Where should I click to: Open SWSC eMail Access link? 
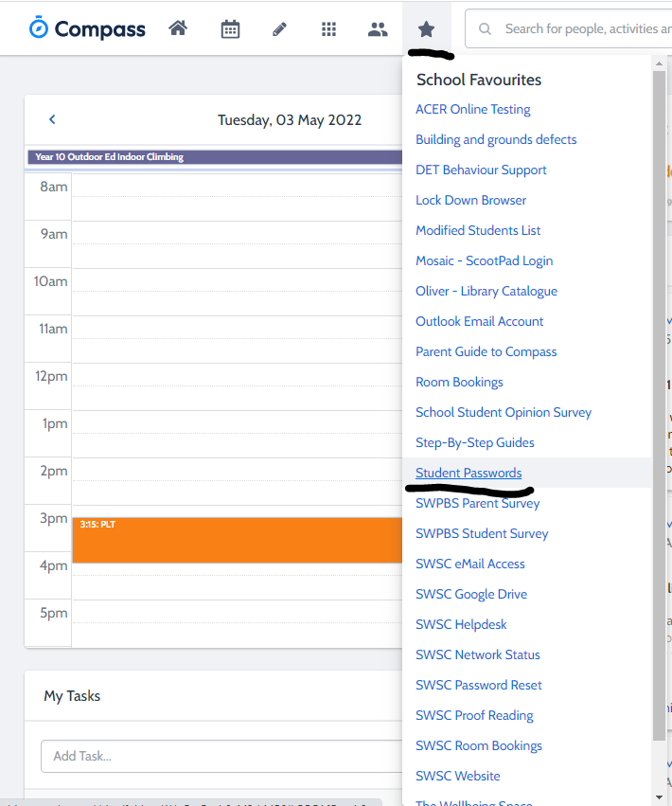coord(470,564)
